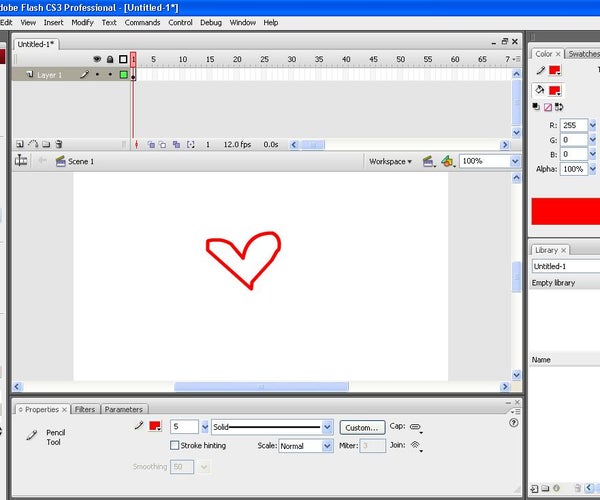Click the stroke height input field
600x500 pixels.
[x=184, y=427]
